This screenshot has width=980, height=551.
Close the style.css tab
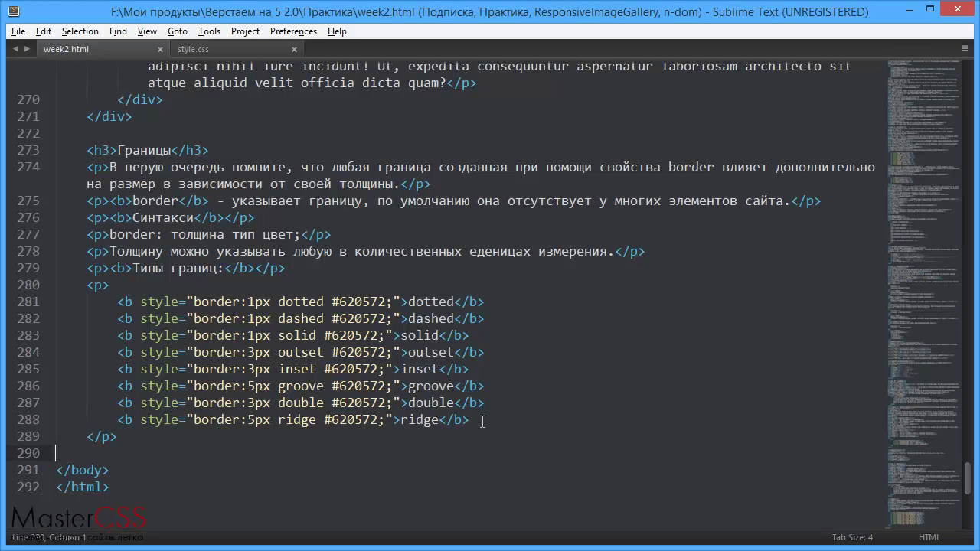point(294,49)
